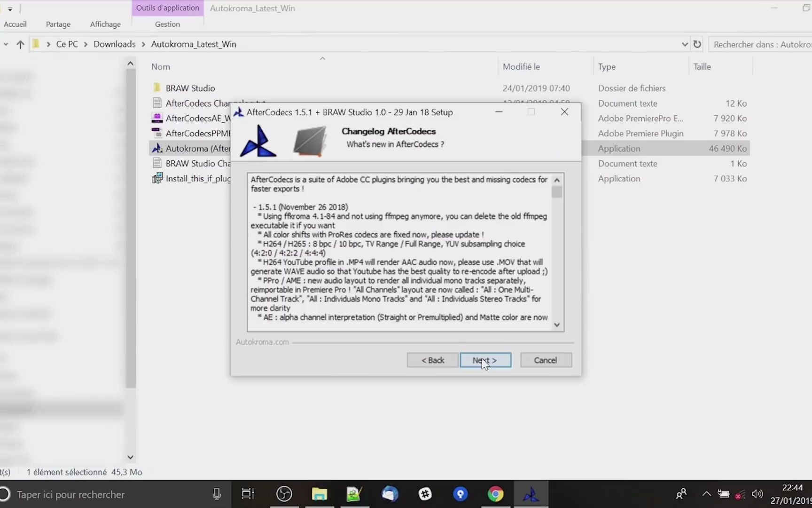Image resolution: width=812 pixels, height=508 pixels.
Task: Open the quick access toolbar dropdown
Action: [x=10, y=9]
